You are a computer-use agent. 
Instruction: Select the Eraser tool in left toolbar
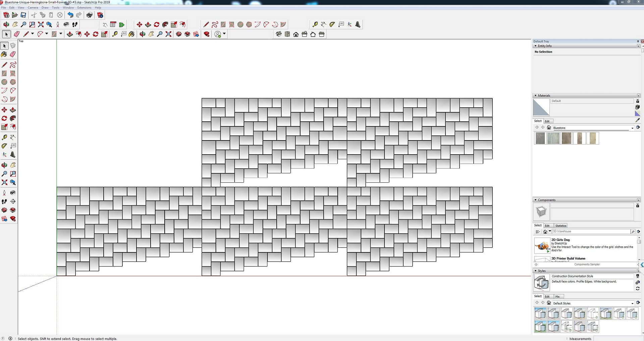(13, 54)
